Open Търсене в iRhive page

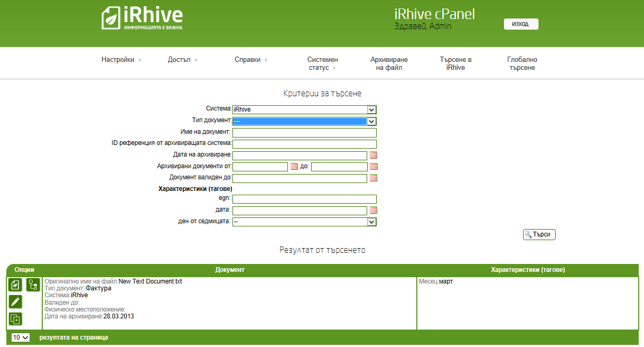[x=456, y=63]
